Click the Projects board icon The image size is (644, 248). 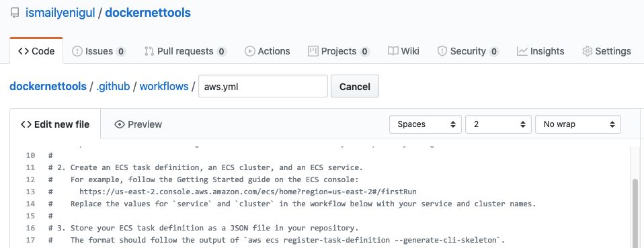[313, 51]
